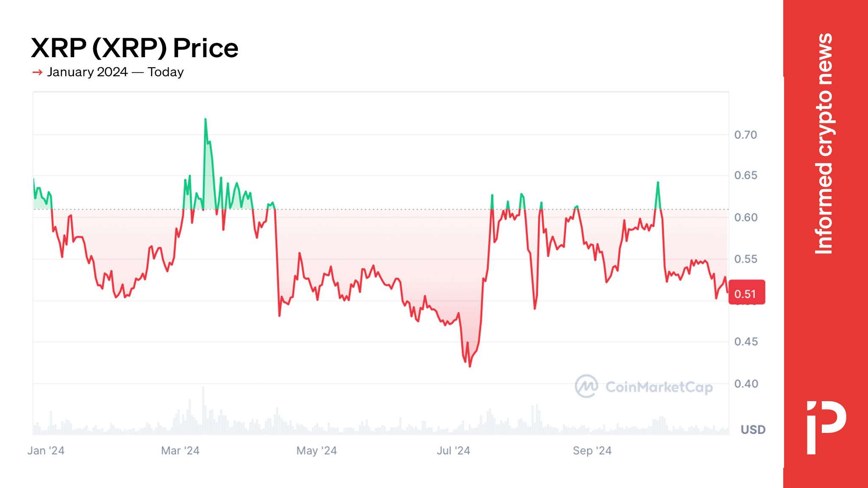Click the 0.40 y-axis price label
This screenshot has width=868, height=488.
(746, 384)
